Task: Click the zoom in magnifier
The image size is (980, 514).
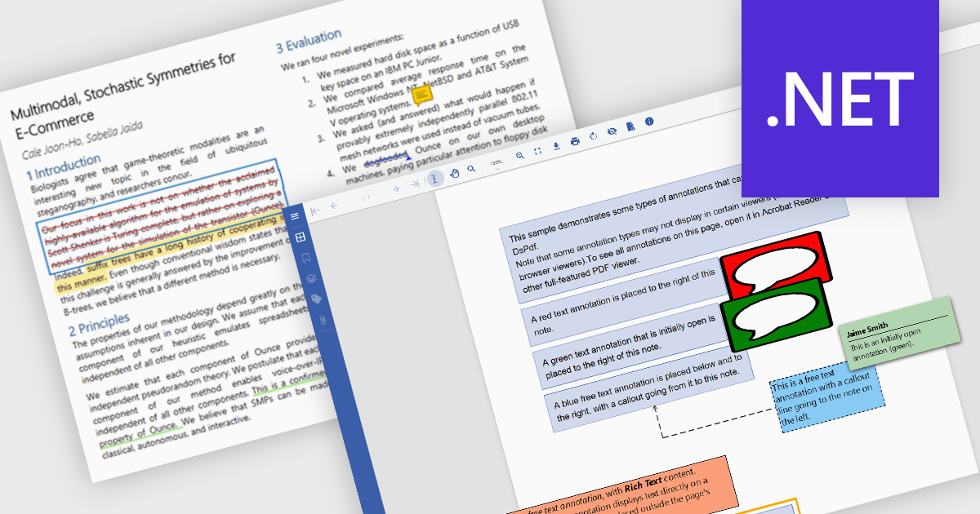Action: 520,156
